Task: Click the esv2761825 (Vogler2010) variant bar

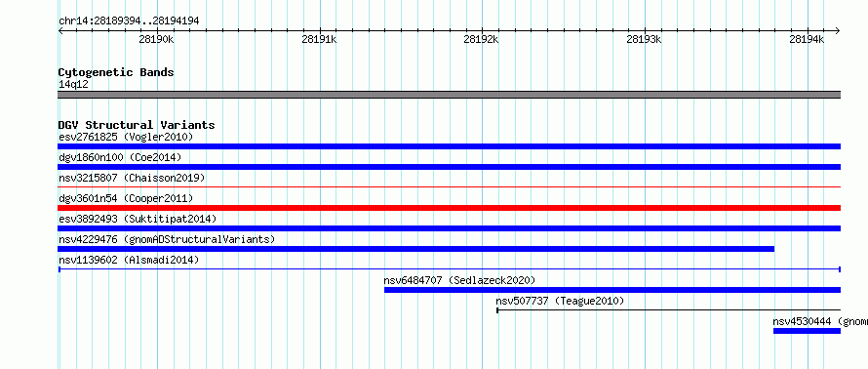Action: pos(449,146)
